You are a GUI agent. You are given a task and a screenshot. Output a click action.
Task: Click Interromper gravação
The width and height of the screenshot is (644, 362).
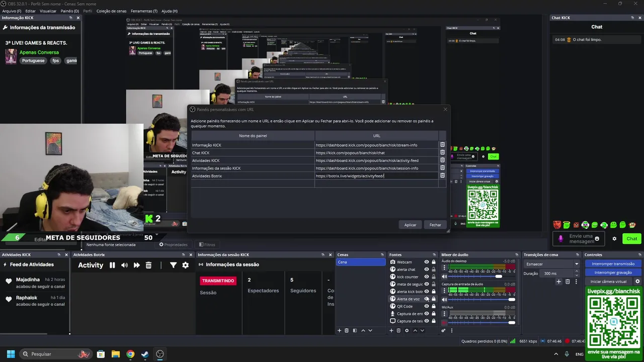coord(613,273)
